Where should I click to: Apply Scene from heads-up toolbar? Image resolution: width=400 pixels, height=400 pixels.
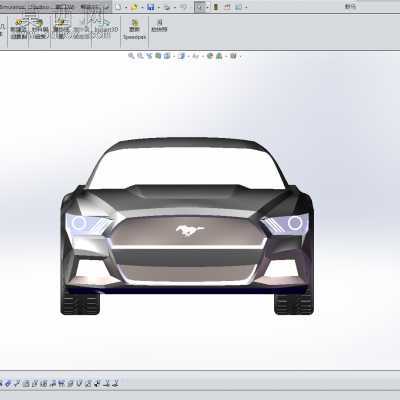click(219, 56)
